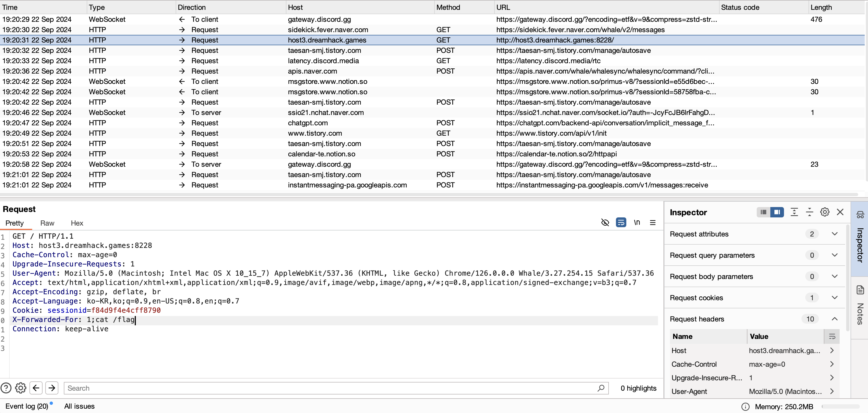Open the Event log
Viewport: 868px width, 413px height.
(x=27, y=406)
